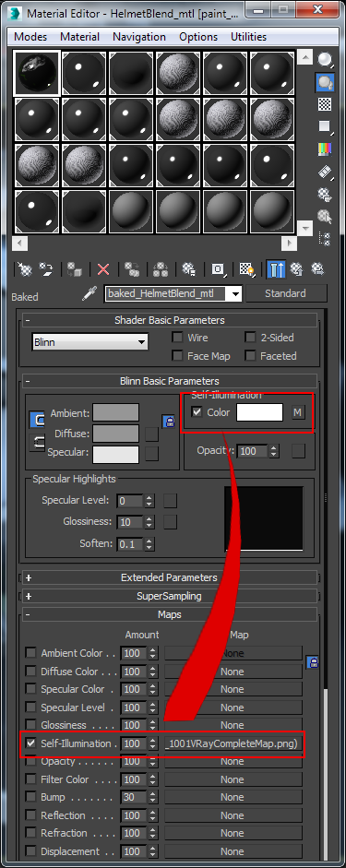Click None map button for Bump
Image resolution: width=346 pixels, height=868 pixels.
tap(233, 798)
